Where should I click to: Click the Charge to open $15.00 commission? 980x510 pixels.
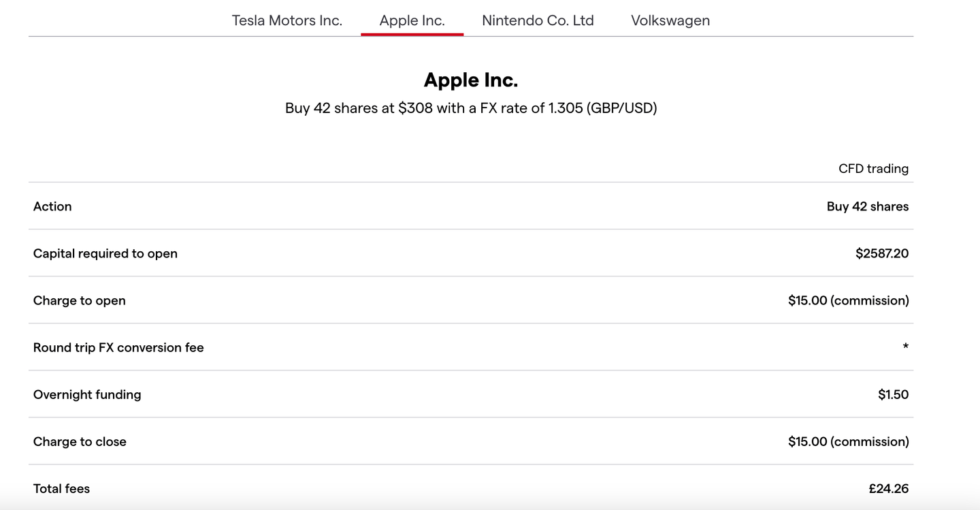(848, 300)
